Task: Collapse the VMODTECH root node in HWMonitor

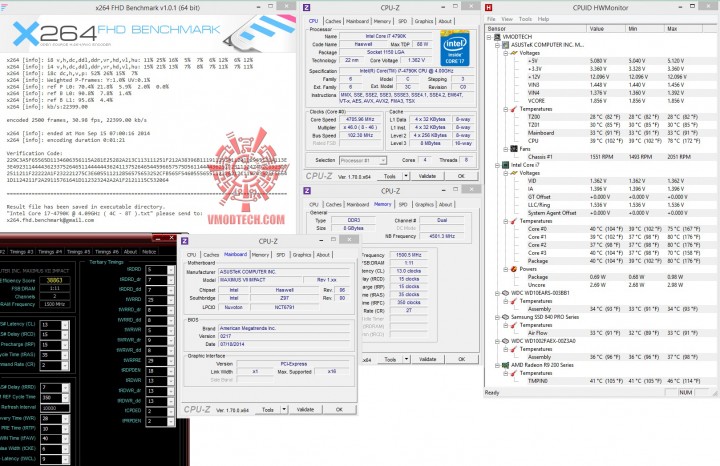Action: 489,37
